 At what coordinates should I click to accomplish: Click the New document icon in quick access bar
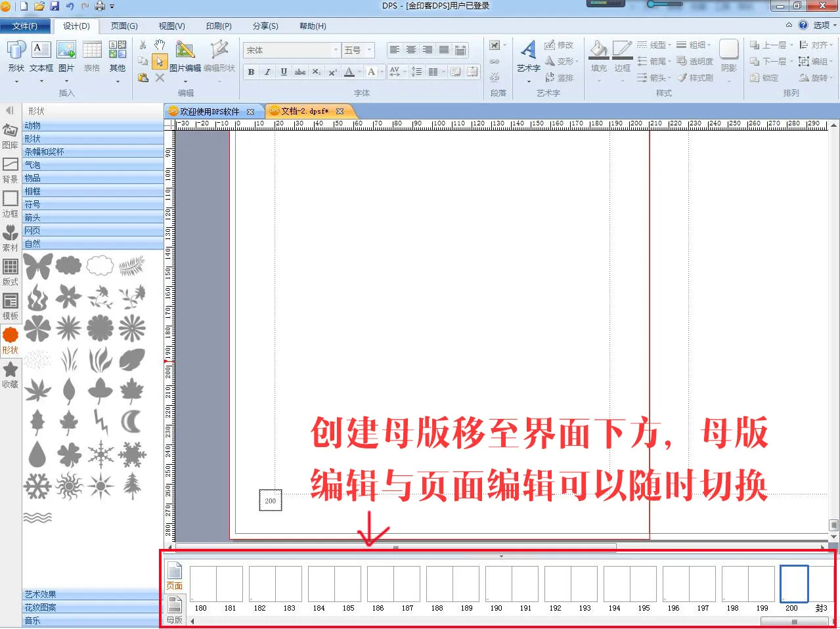point(24,7)
